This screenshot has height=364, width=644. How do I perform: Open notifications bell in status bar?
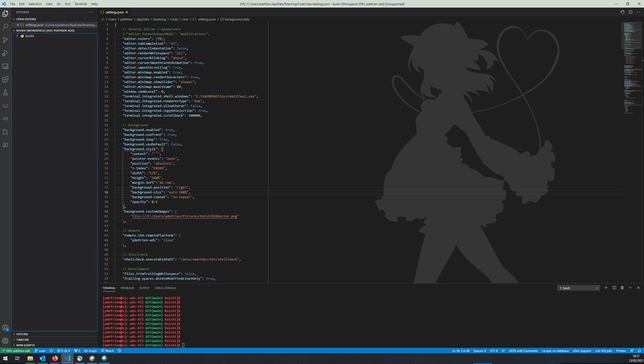639,351
